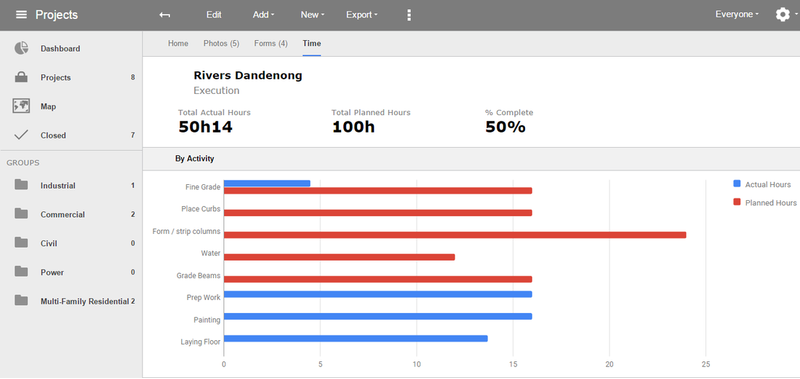Click the Fine Grade axis label

(x=203, y=187)
